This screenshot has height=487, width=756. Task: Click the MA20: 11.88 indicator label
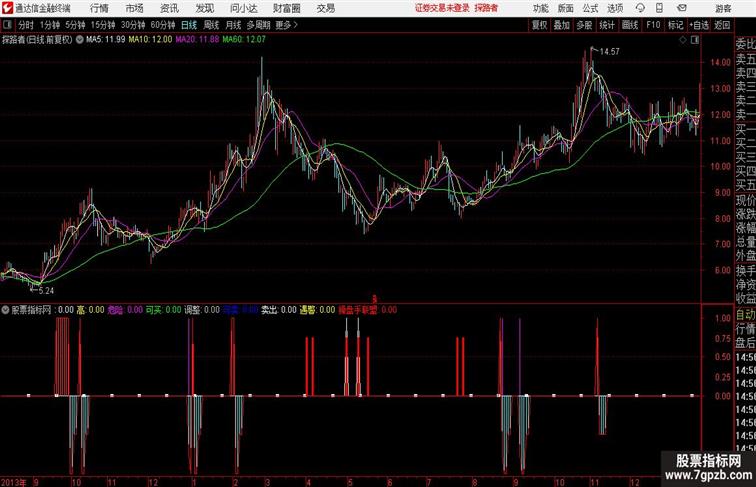coord(197,40)
